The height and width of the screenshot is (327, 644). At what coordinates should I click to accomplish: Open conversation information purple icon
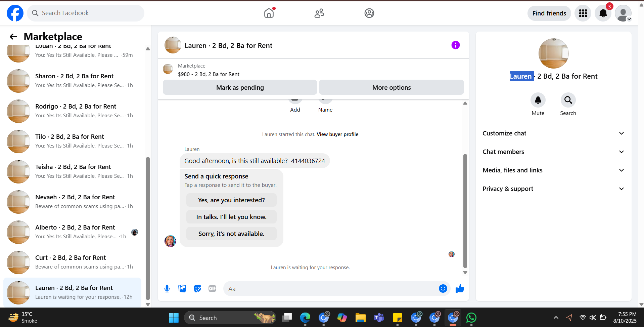coord(455,45)
